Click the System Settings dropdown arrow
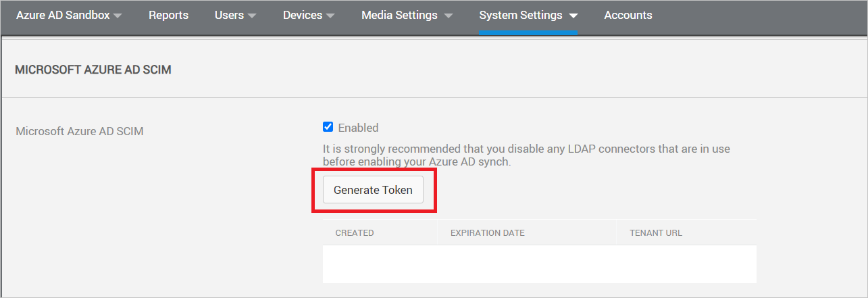Viewport: 868px width, 298px height. (573, 16)
